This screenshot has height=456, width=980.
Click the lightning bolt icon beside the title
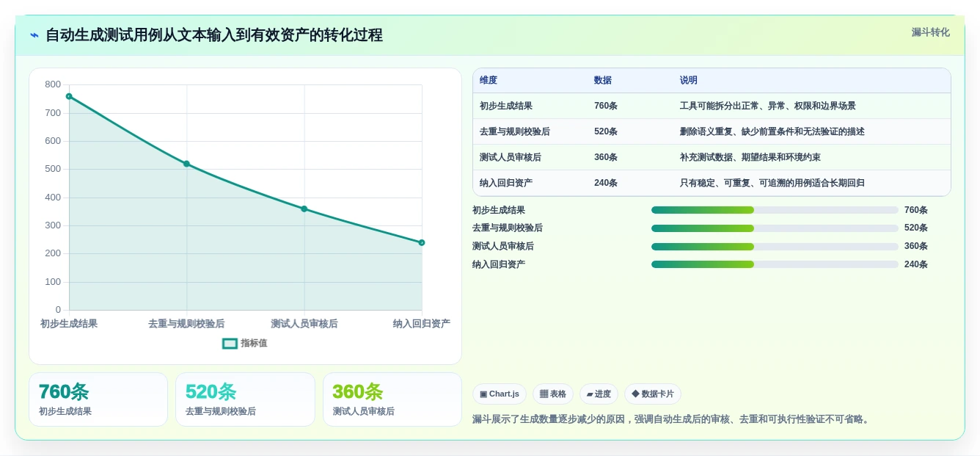click(34, 35)
